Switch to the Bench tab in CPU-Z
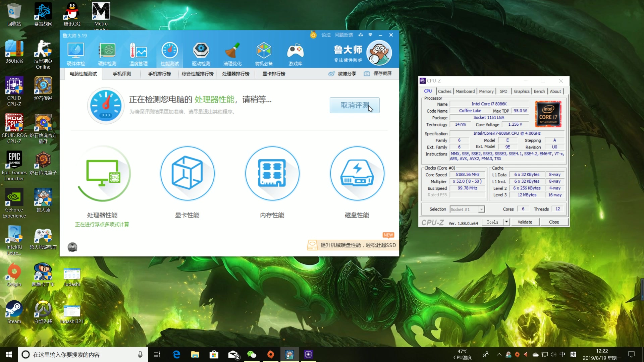The width and height of the screenshot is (644, 362). click(539, 91)
